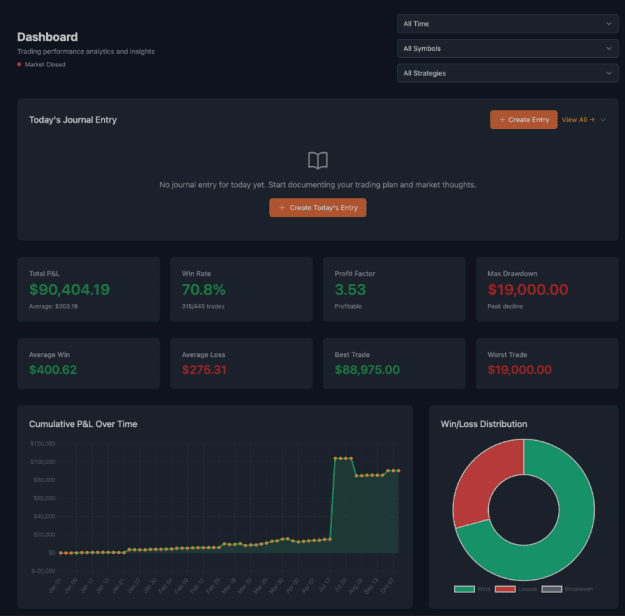Click the Cumulative P&L Over Time heading
The width and height of the screenshot is (625, 616).
(83, 424)
